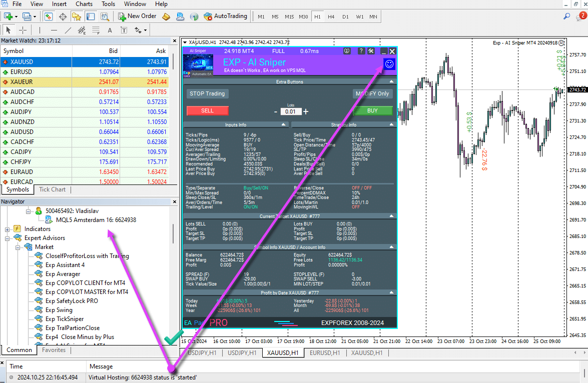Switch to the Tick Chart tab

[52, 189]
